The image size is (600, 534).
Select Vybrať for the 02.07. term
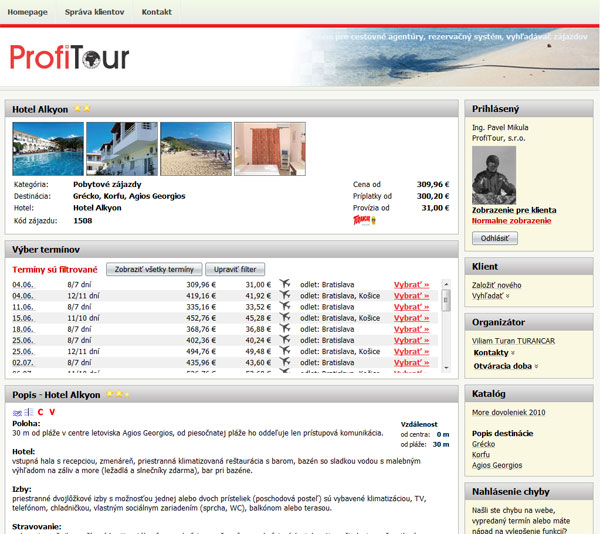point(411,362)
